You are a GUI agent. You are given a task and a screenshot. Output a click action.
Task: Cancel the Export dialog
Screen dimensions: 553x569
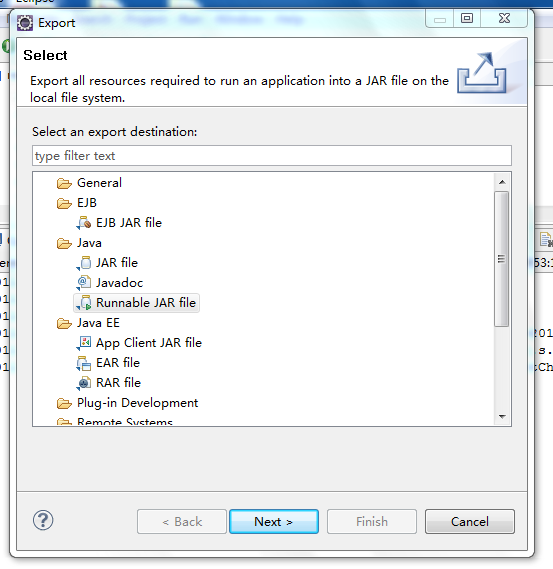coord(470,521)
